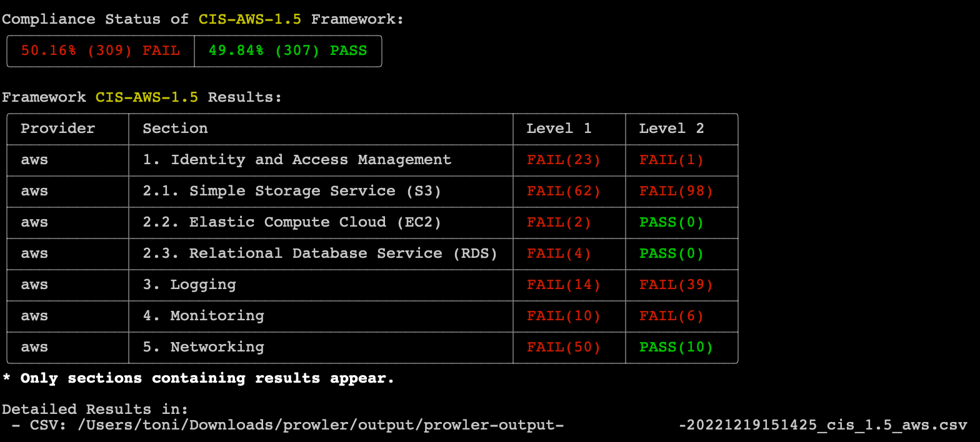Click the FAIL(50) Networking Level 1 result
Viewport: 980px width, 442px height.
(563, 347)
